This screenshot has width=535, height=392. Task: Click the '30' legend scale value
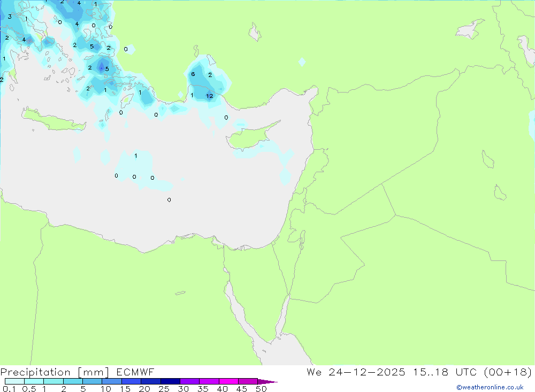click(184, 389)
